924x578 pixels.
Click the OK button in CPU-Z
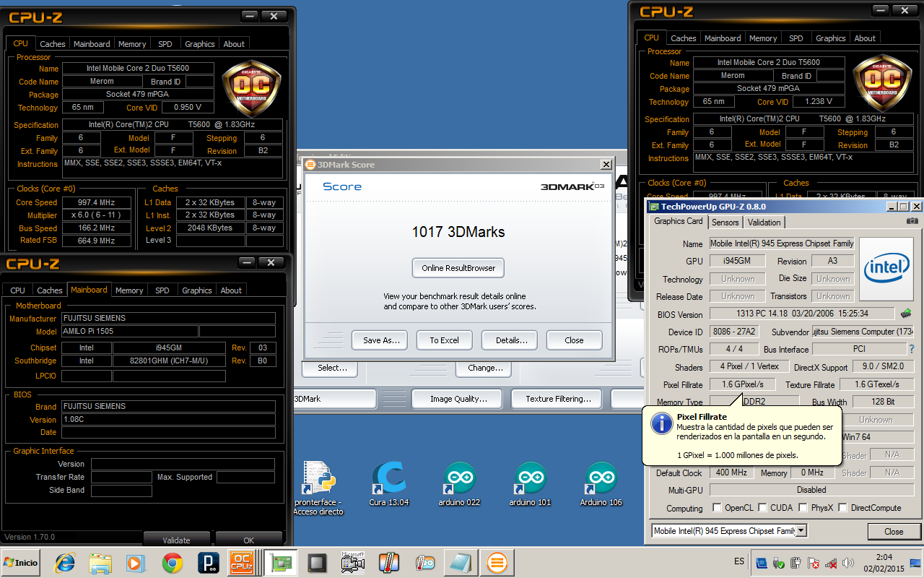tap(249, 540)
